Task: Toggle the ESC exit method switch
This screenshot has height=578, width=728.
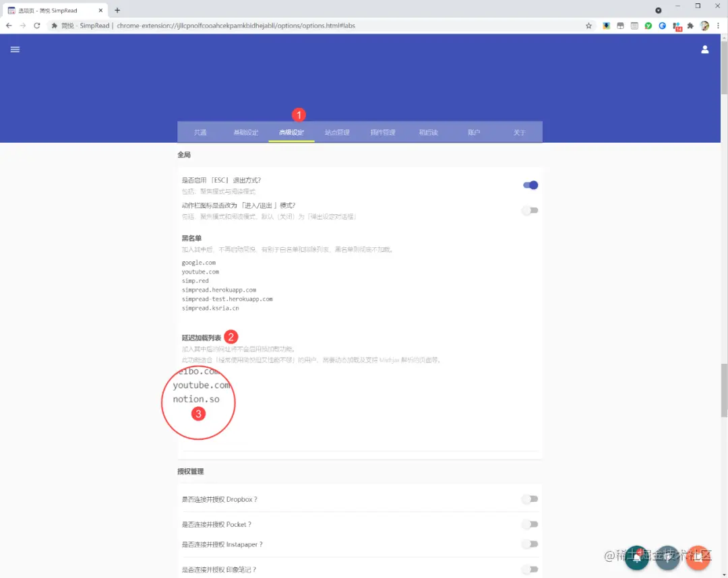Action: click(530, 185)
